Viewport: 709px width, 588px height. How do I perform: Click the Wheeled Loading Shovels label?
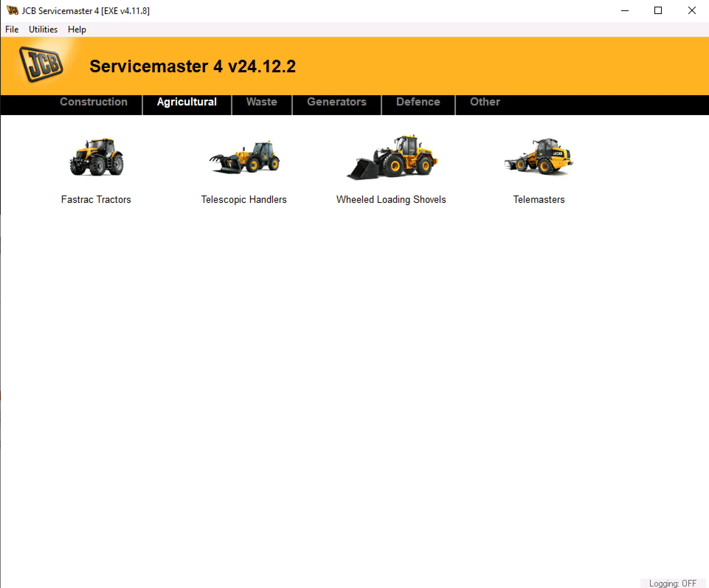[x=391, y=200]
